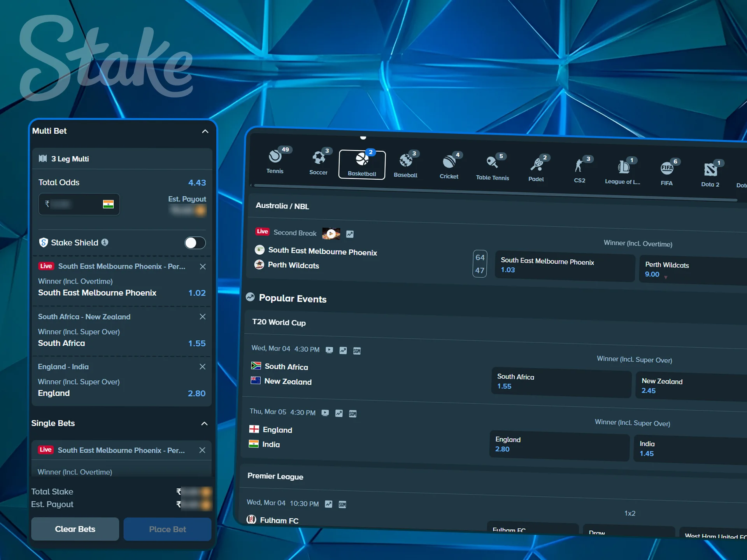Click the Place Bet button

click(x=168, y=529)
